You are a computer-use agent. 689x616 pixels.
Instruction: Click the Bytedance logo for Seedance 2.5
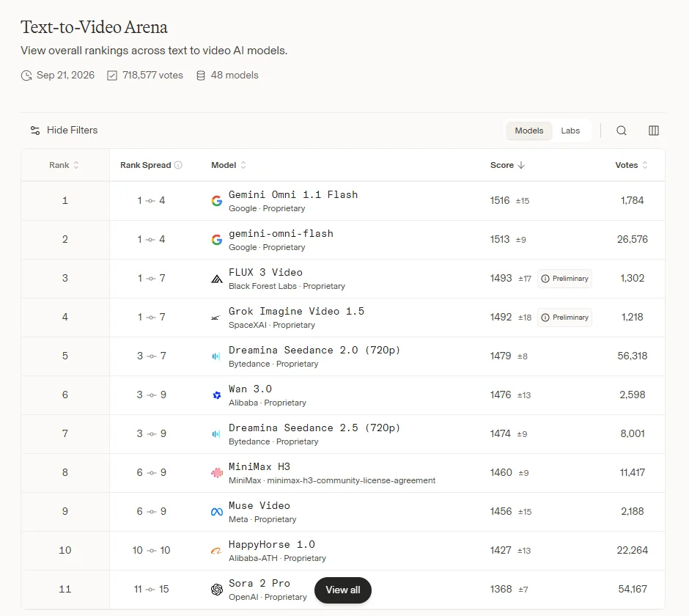215,434
